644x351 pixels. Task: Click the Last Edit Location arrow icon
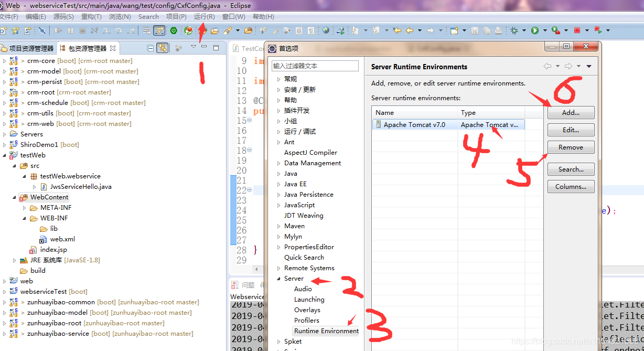tap(397, 30)
